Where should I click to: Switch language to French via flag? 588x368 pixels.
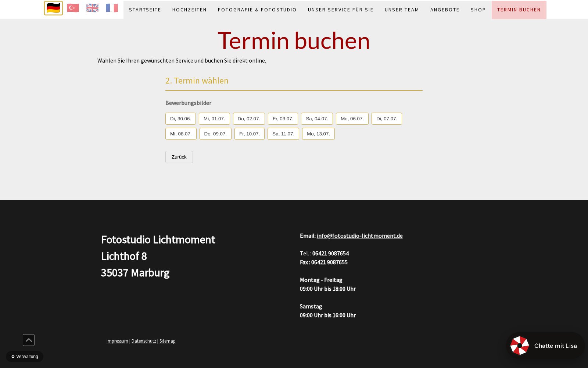[112, 8]
